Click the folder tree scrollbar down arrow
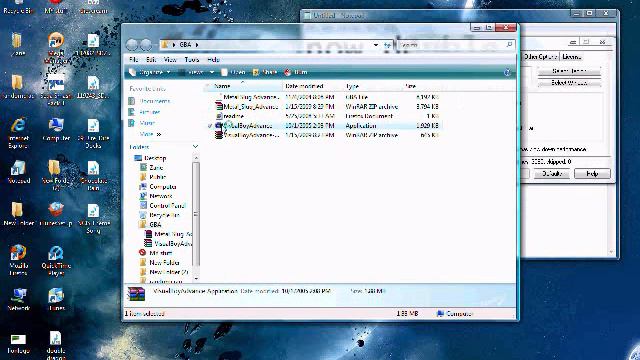640x360 pixels. pos(196,279)
